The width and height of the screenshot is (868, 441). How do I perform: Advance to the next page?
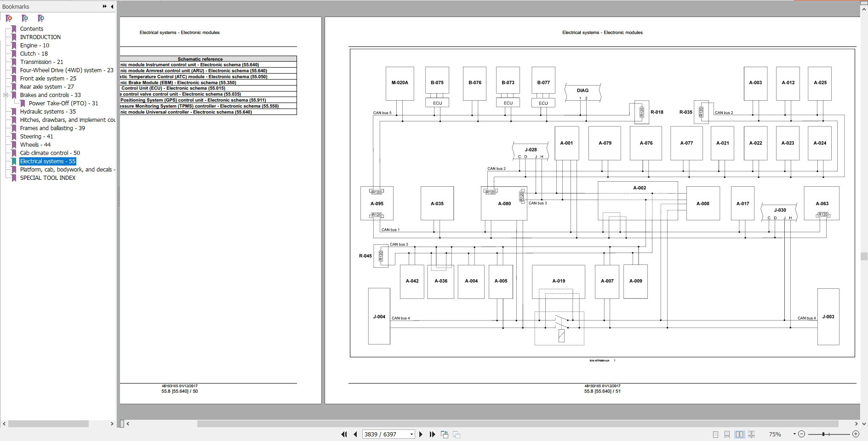click(x=421, y=434)
